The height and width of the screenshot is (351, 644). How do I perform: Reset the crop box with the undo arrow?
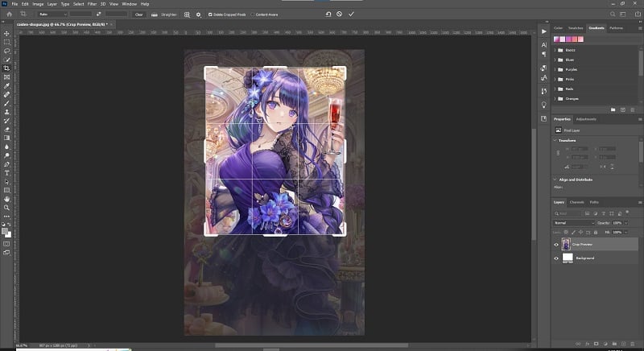[328, 14]
